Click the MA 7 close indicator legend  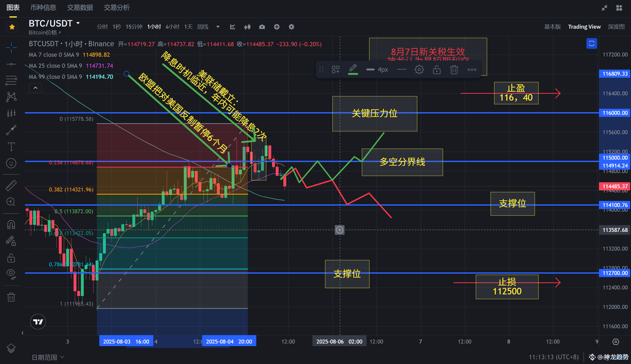[x=69, y=55]
